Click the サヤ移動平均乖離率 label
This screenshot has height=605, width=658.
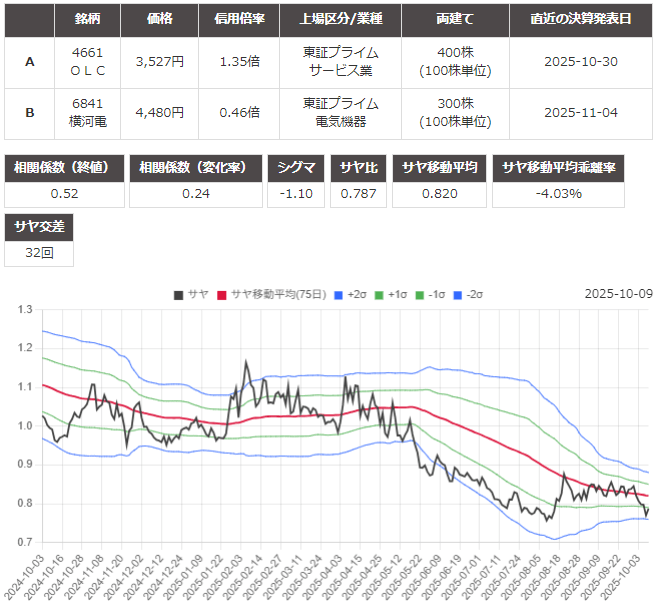coord(559,167)
